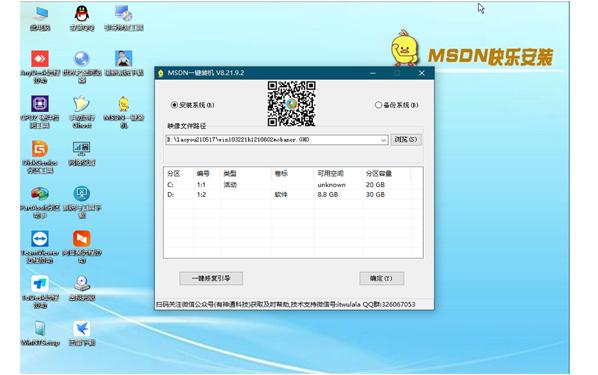
Task: Click the 一键修复引导 button
Action: (211, 278)
